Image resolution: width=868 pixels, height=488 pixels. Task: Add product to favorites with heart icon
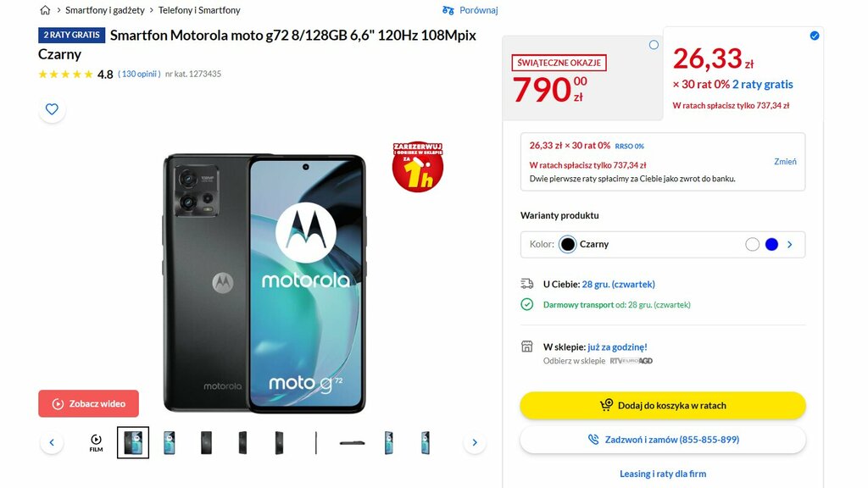tap(52, 109)
